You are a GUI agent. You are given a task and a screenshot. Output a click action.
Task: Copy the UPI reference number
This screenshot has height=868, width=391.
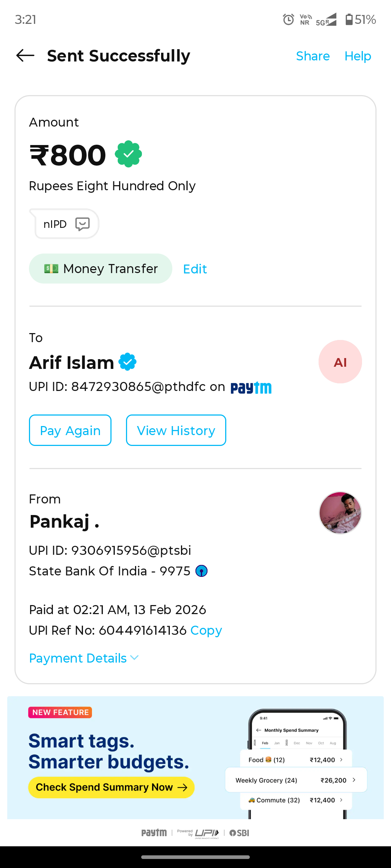coord(206,630)
